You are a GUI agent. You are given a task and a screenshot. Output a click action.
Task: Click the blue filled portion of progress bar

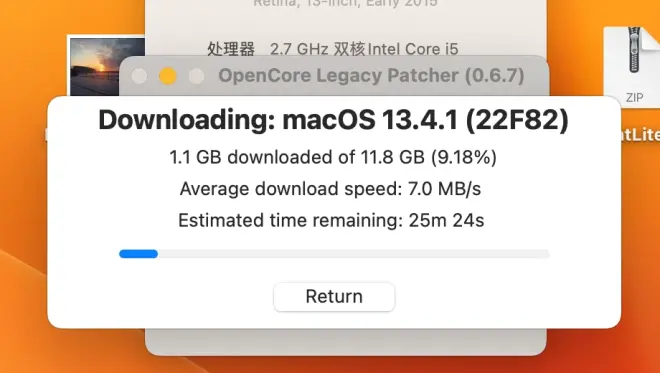point(138,254)
